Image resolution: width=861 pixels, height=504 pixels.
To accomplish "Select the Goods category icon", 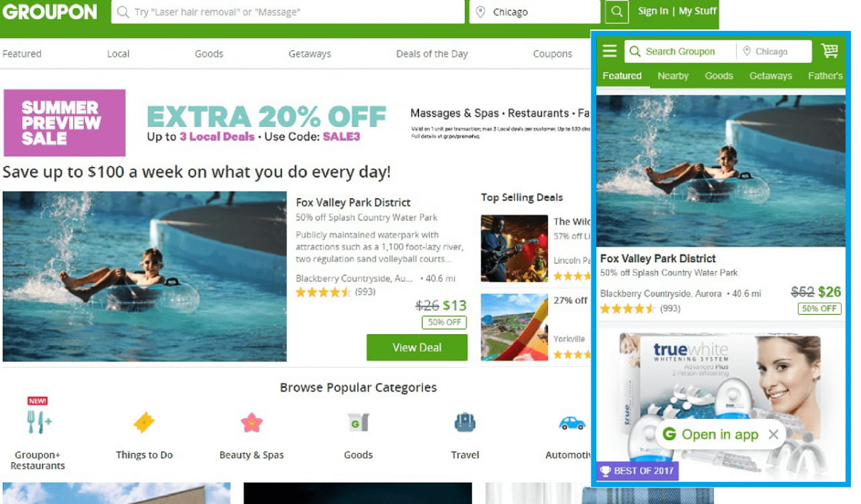I will tap(357, 422).
